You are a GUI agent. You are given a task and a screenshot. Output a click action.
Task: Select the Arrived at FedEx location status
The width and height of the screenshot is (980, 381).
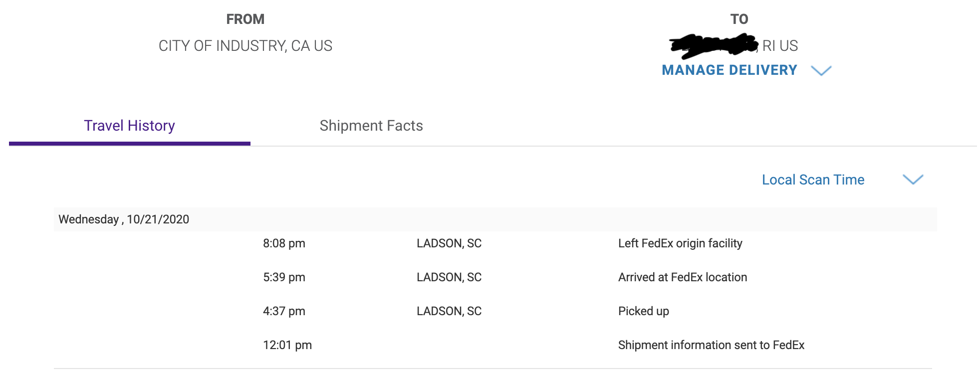click(683, 277)
